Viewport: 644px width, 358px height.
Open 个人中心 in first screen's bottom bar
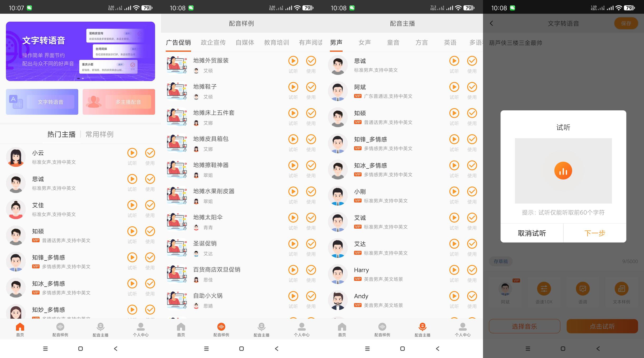click(x=141, y=329)
